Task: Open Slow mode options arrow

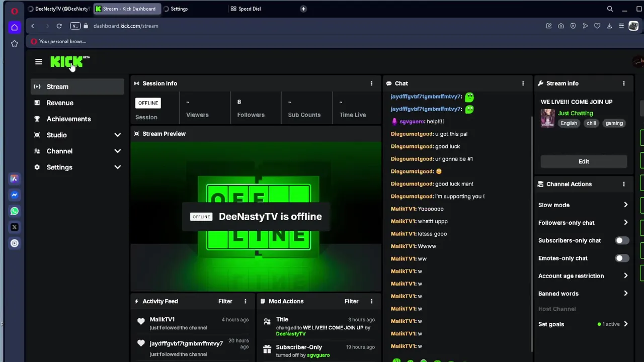Action: click(625, 205)
